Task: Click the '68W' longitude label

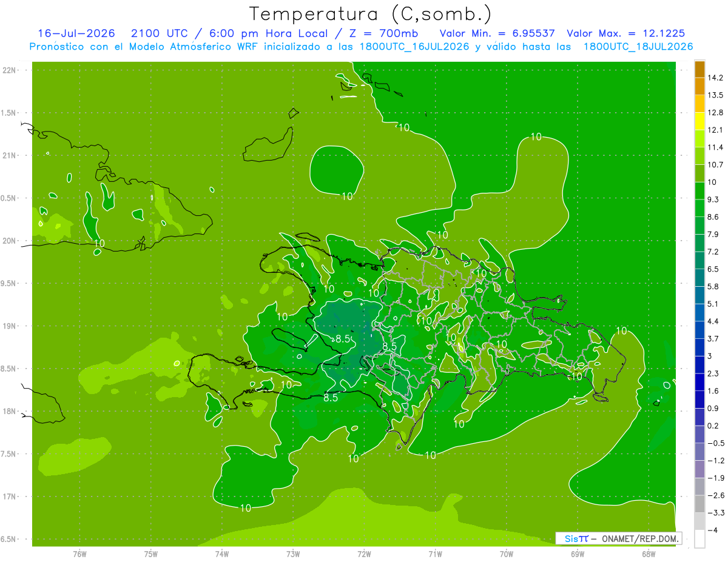Action: (649, 554)
